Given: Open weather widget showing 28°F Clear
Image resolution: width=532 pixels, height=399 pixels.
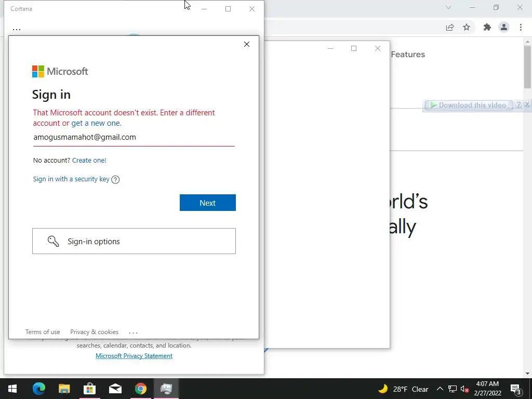Looking at the screenshot, I should [403, 389].
